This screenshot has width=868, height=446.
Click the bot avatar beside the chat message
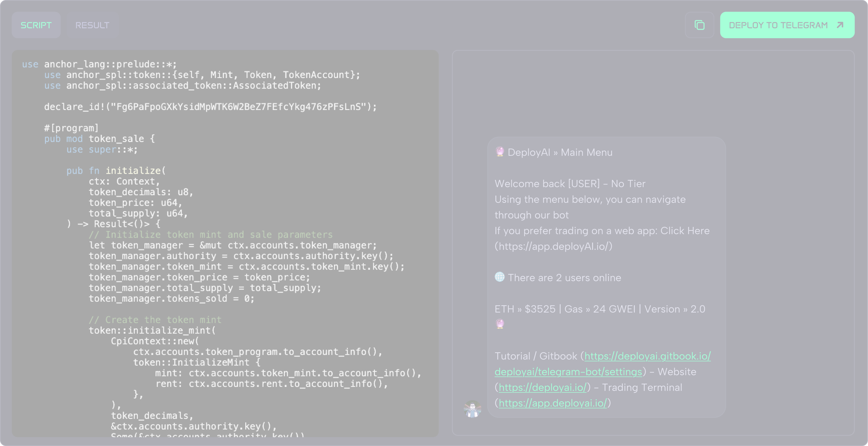click(473, 408)
